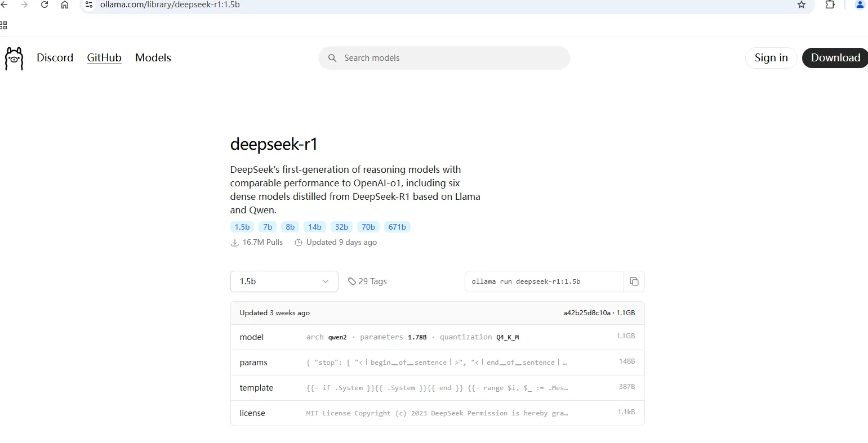Open the Discord link
This screenshot has width=868, height=443.
tap(55, 57)
